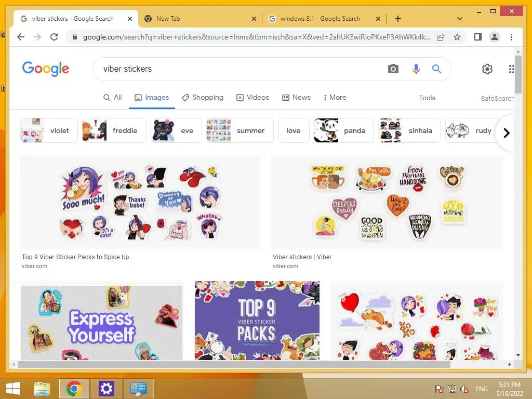This screenshot has height=399, width=532.
Task: Open the Chrome three-dot menu
Action: tap(511, 37)
